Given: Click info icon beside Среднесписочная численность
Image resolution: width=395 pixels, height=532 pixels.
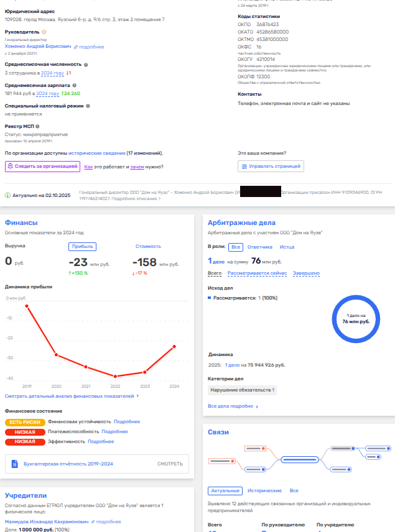Looking at the screenshot, I should click(x=86, y=64).
